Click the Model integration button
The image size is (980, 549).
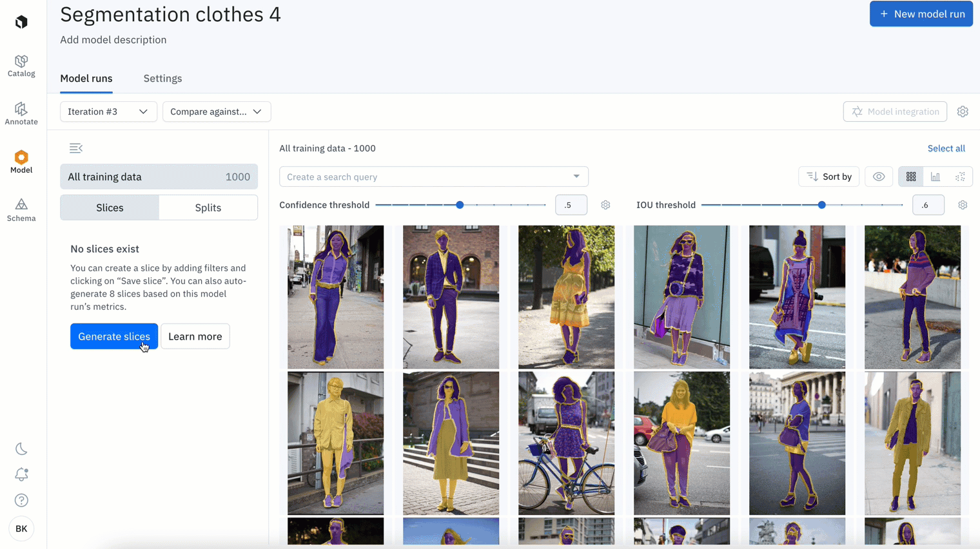point(895,111)
